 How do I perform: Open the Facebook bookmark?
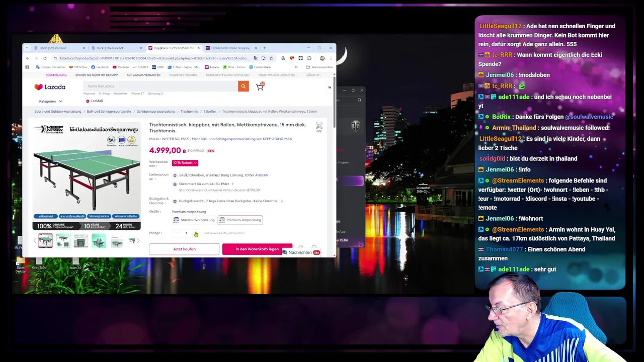click(100, 67)
